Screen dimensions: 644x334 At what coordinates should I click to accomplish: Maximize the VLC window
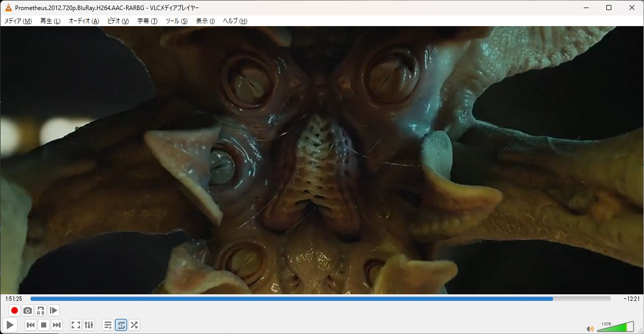pyautogui.click(x=609, y=8)
